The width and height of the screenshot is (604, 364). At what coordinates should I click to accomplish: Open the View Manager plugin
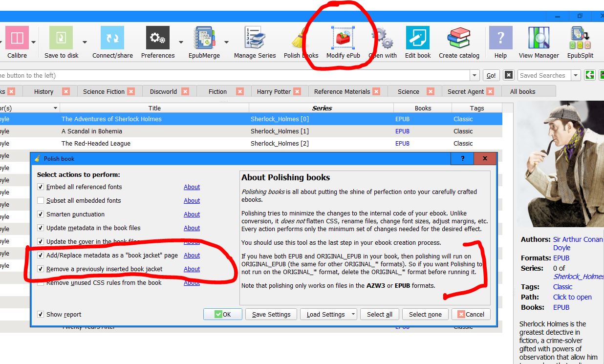click(539, 38)
